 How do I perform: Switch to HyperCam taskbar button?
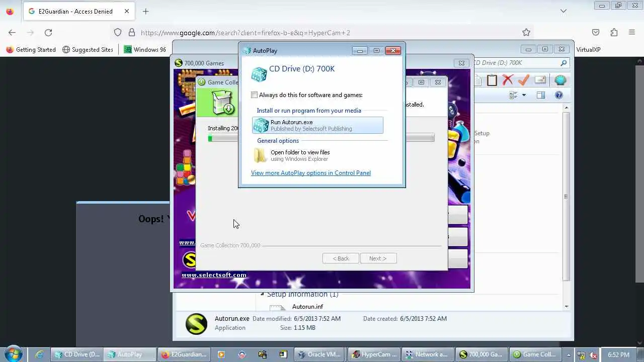(374, 354)
